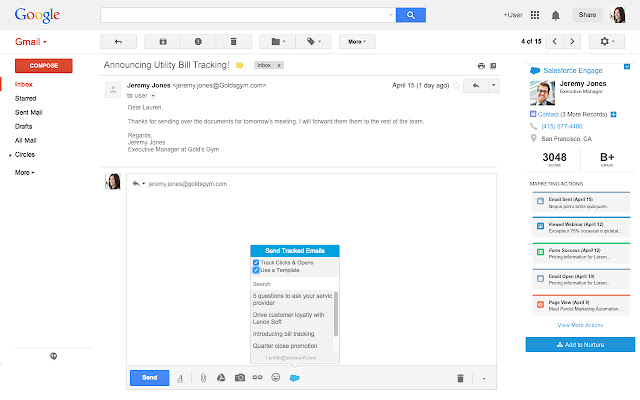Click the blue search magnifier button
Image resolution: width=640 pixels, height=400 pixels.
pyautogui.click(x=411, y=15)
